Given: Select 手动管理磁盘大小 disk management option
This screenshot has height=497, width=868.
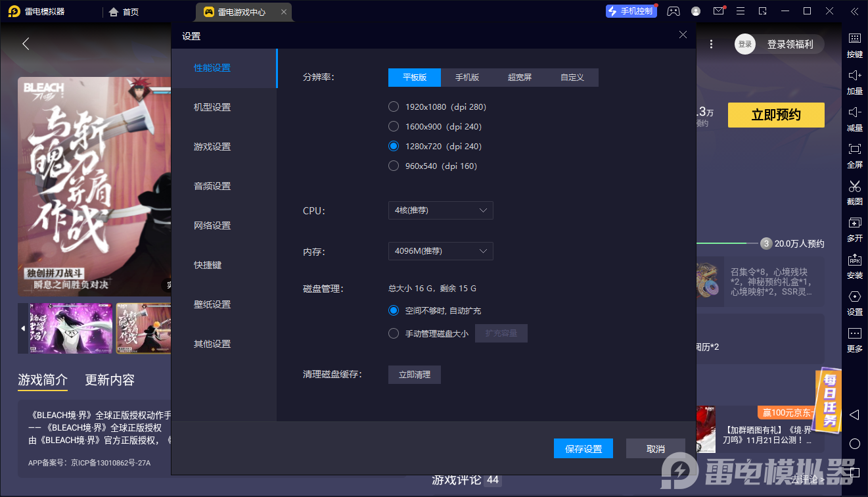Looking at the screenshot, I should 394,333.
